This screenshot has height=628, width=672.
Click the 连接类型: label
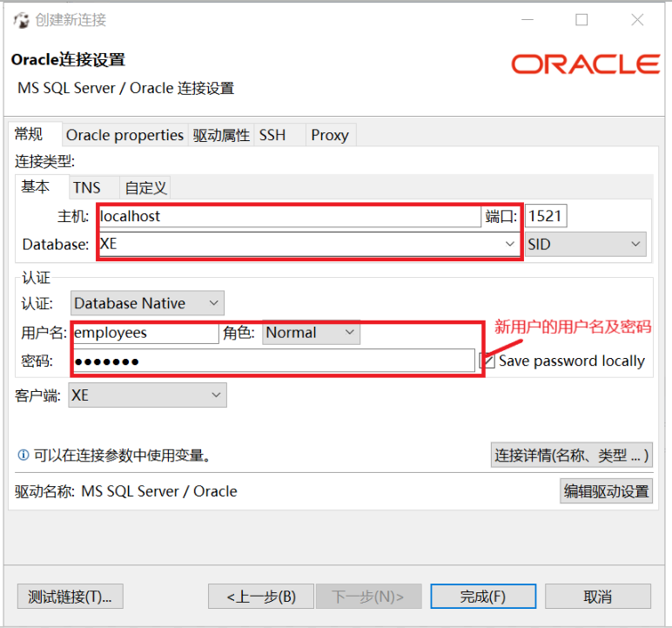[45, 161]
